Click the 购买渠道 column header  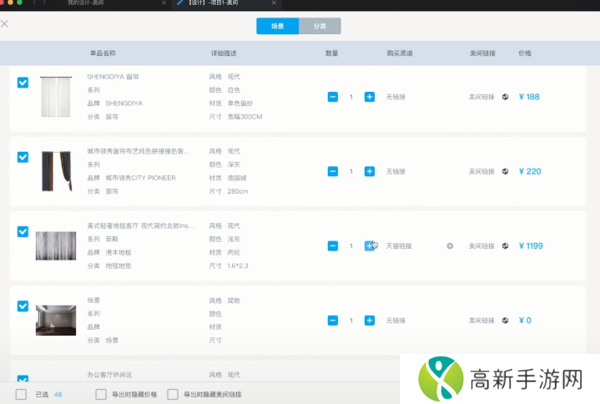tap(399, 53)
